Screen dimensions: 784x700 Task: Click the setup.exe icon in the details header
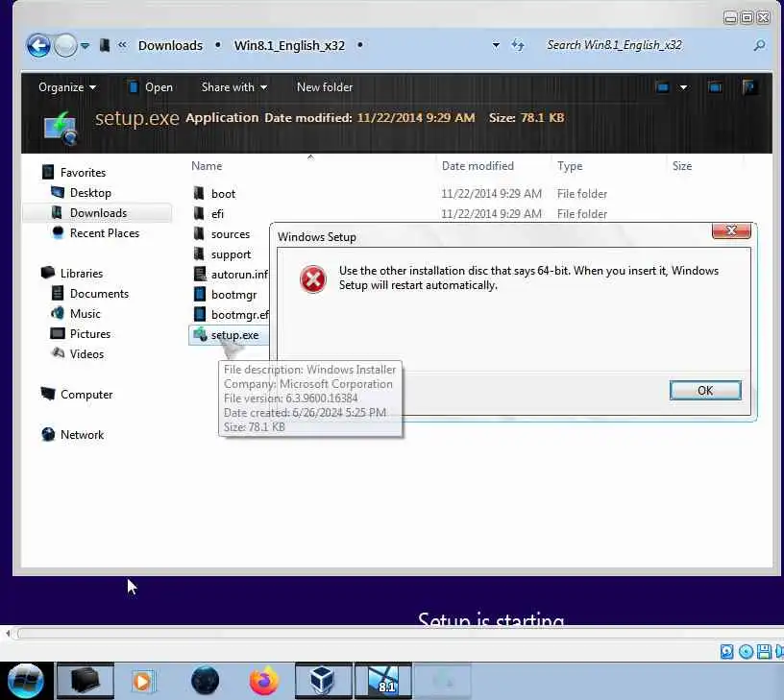tap(60, 129)
